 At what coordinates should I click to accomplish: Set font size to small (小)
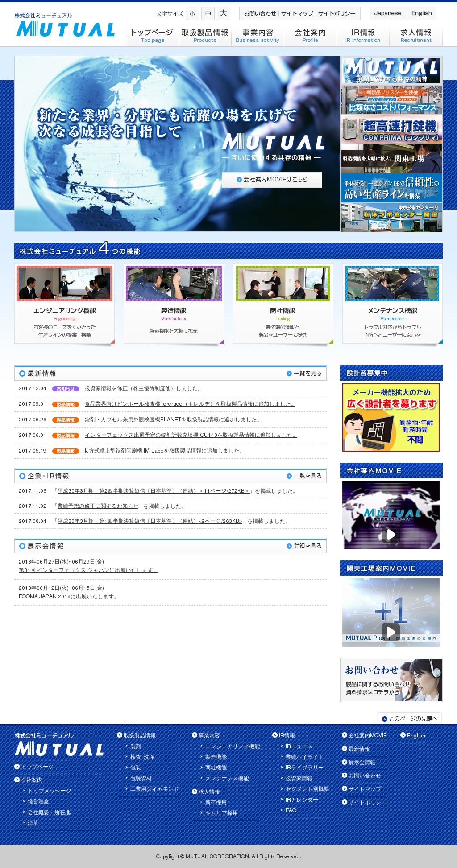(192, 13)
